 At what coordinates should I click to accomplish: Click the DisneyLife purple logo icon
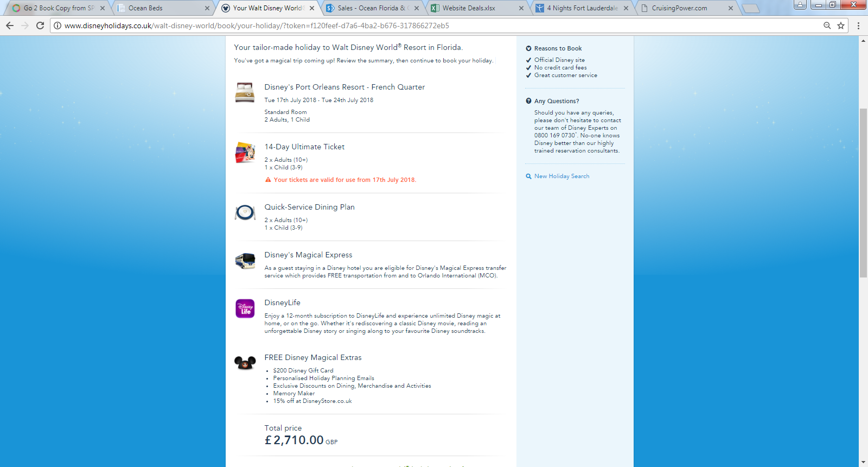click(245, 308)
